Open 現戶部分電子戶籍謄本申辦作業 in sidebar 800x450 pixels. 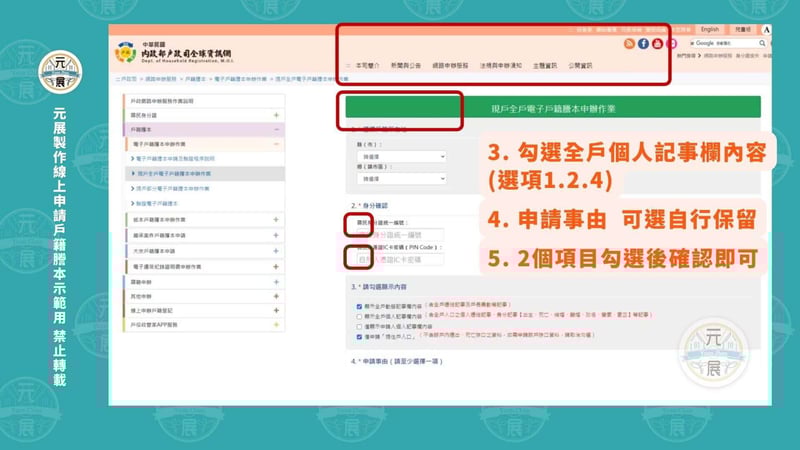tap(173, 189)
